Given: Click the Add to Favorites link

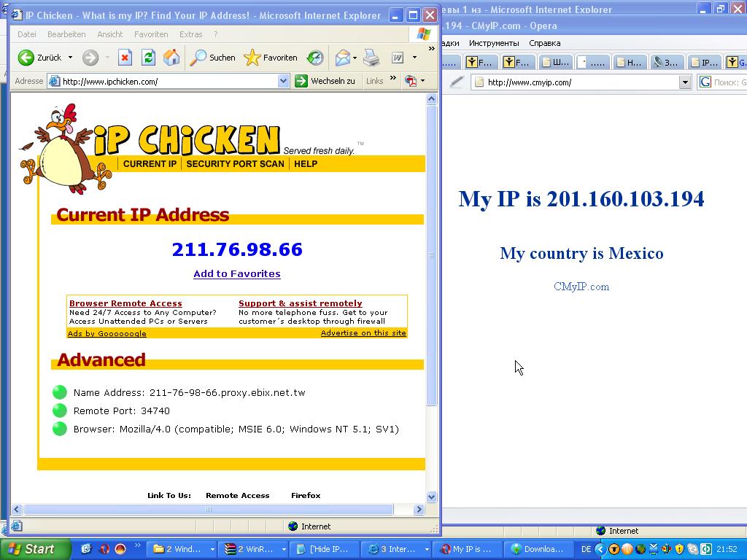Looking at the screenshot, I should pos(237,274).
